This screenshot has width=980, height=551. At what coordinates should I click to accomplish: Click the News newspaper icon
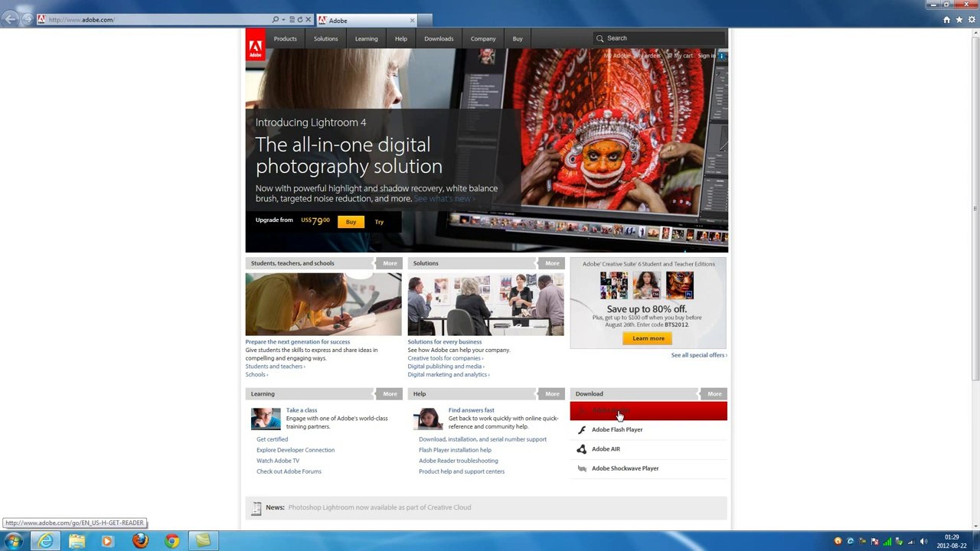[x=256, y=508]
